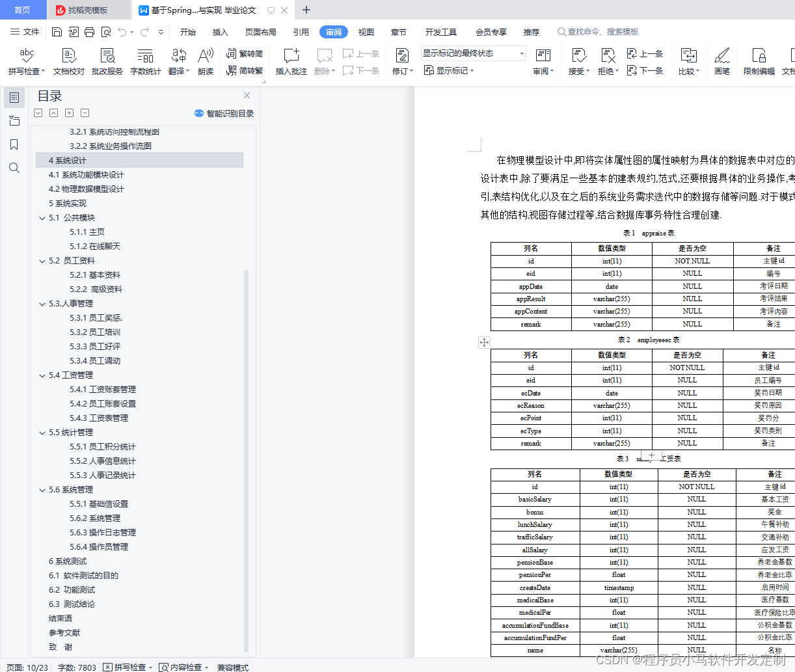Click 页面: 10/23 page indicator
Image resolution: width=795 pixels, height=672 pixels.
point(27,667)
